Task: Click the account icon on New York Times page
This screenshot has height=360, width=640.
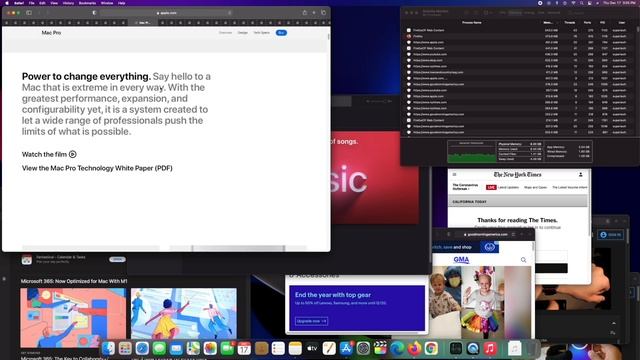Action: pos(580,174)
